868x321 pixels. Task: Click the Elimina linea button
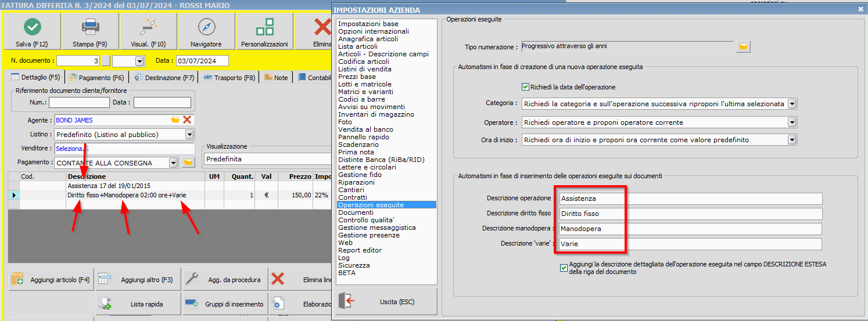tap(301, 279)
